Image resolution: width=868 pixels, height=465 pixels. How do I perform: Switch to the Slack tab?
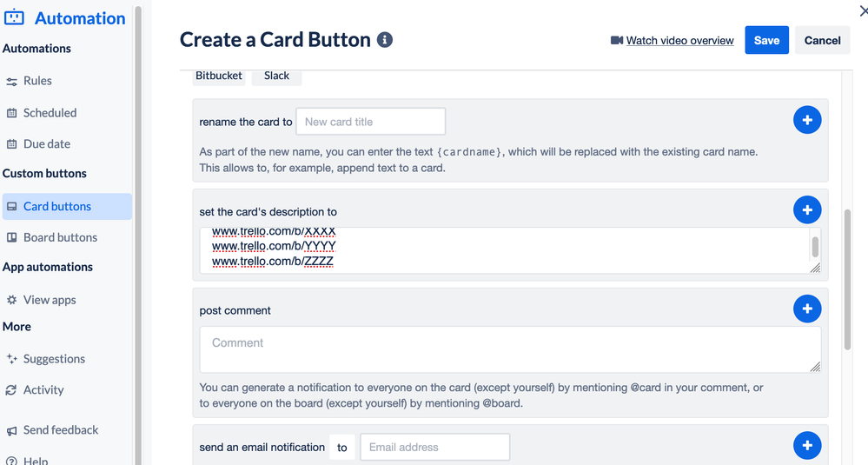277,76
